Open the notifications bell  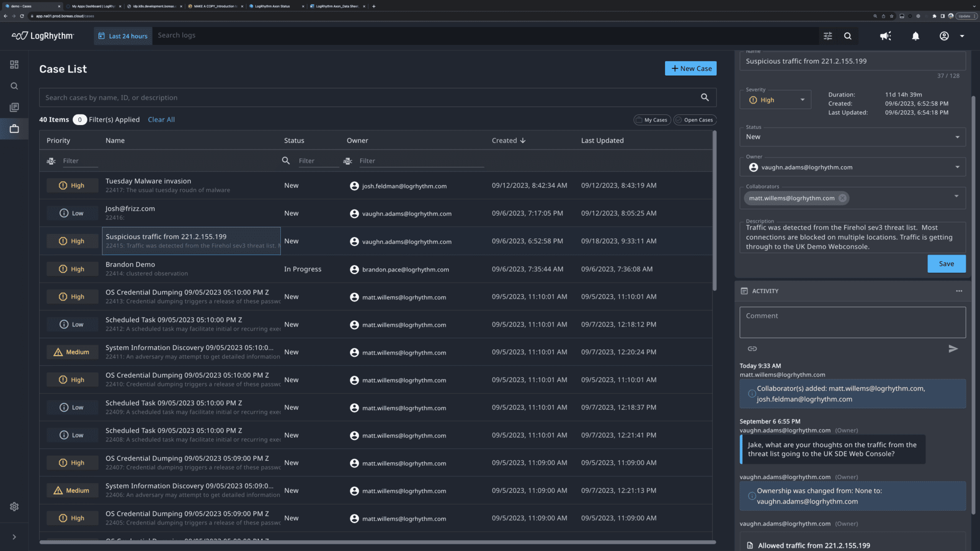click(x=915, y=36)
